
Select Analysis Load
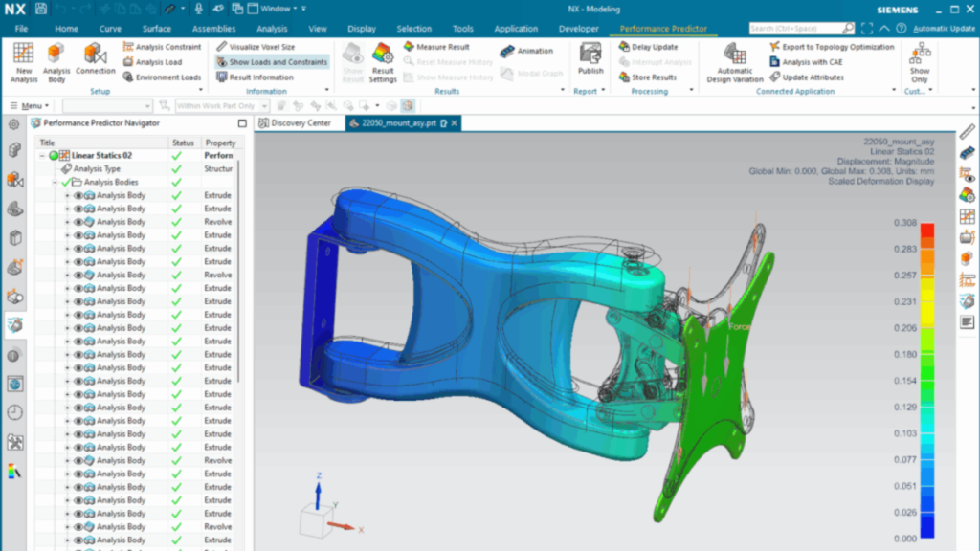point(152,62)
